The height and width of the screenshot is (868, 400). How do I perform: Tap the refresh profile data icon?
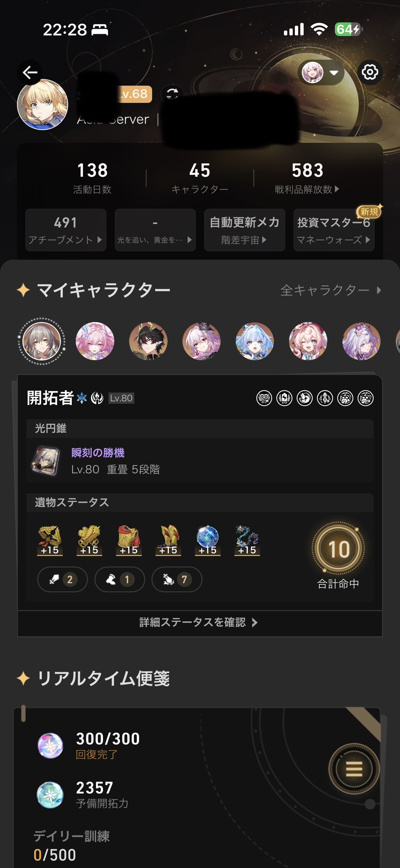pyautogui.click(x=172, y=93)
